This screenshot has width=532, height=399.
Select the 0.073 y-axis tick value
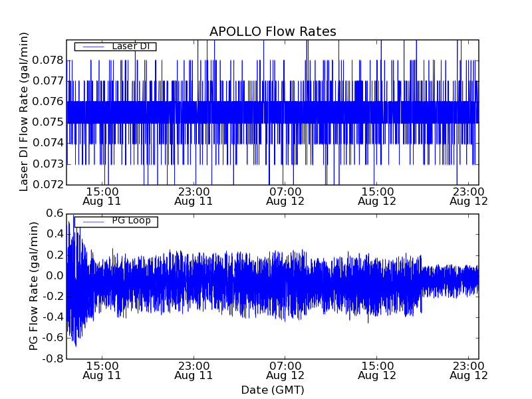48,164
